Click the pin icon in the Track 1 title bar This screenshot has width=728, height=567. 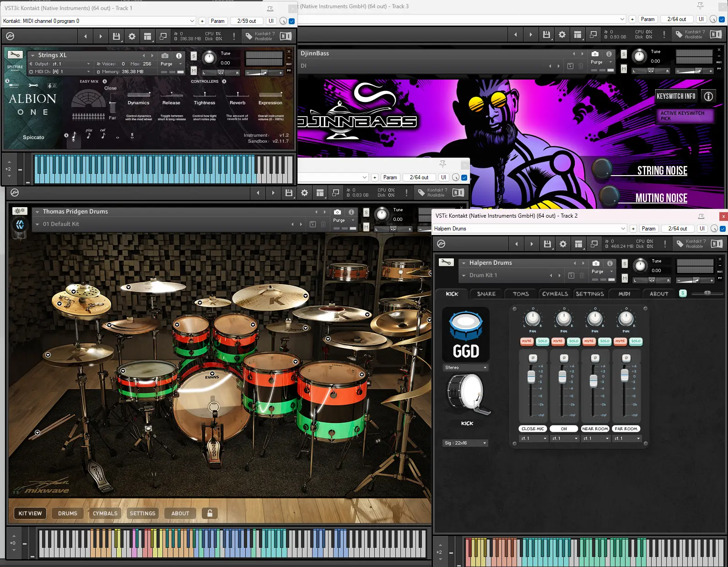[270, 8]
